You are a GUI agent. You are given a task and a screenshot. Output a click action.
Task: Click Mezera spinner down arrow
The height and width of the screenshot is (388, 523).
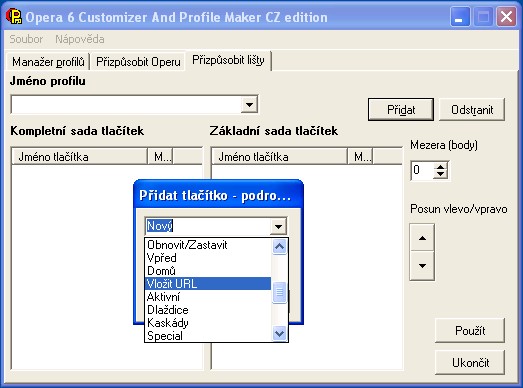coord(440,174)
